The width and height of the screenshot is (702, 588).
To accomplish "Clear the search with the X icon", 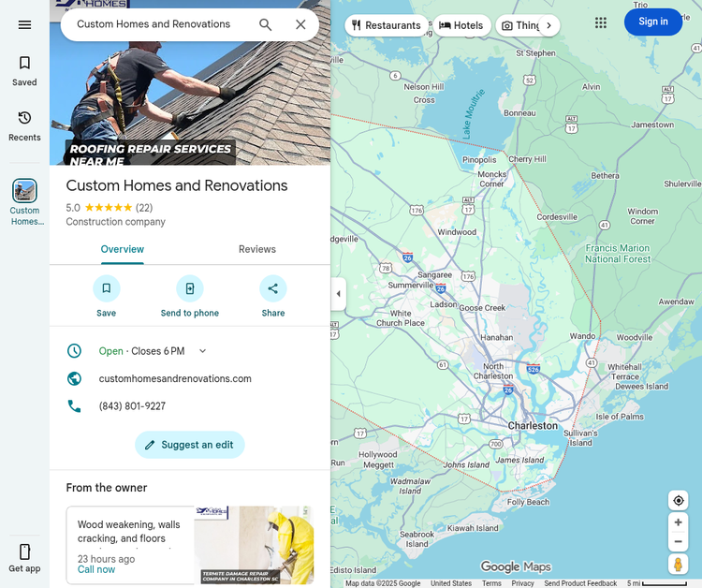I will (x=300, y=24).
